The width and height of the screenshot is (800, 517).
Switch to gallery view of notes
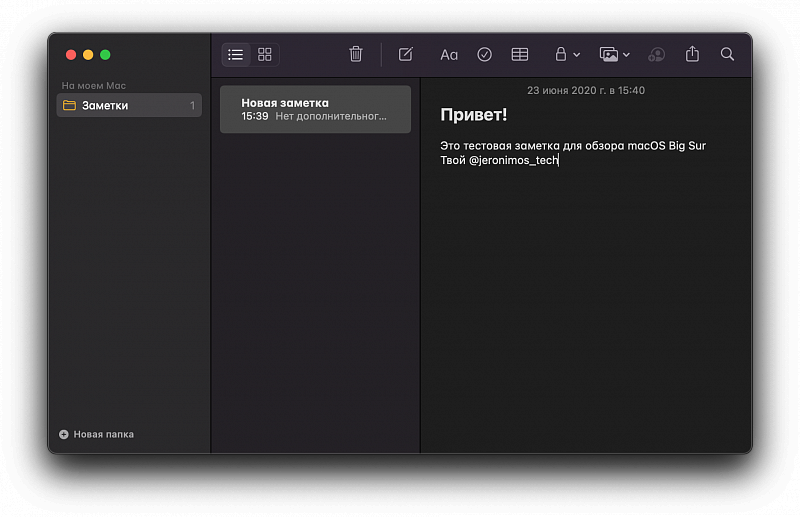coord(265,54)
